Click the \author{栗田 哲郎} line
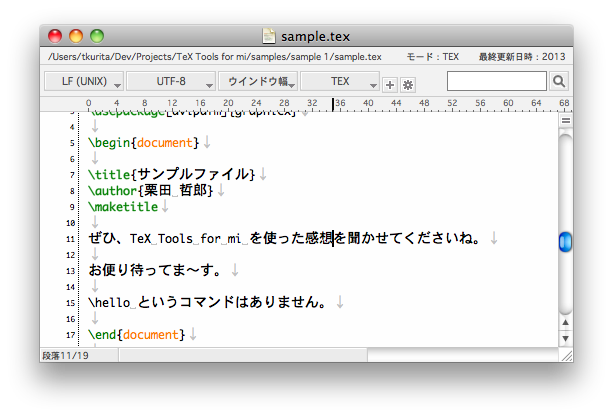 tap(151, 190)
